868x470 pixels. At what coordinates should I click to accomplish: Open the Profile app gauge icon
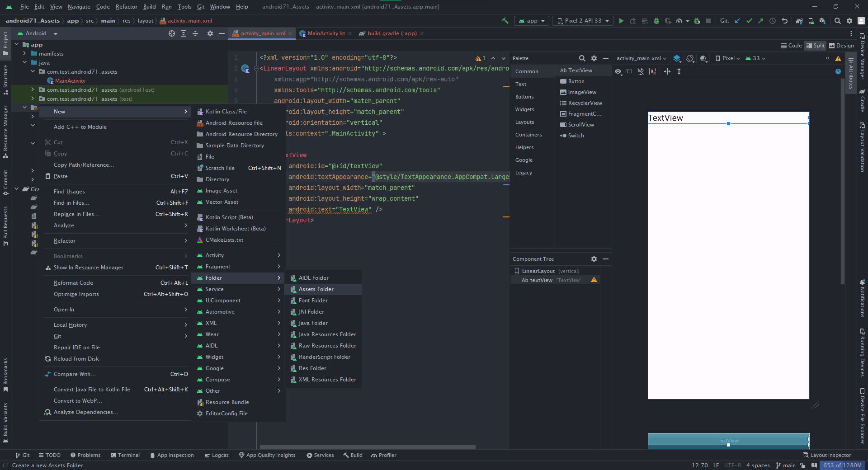(x=679, y=21)
